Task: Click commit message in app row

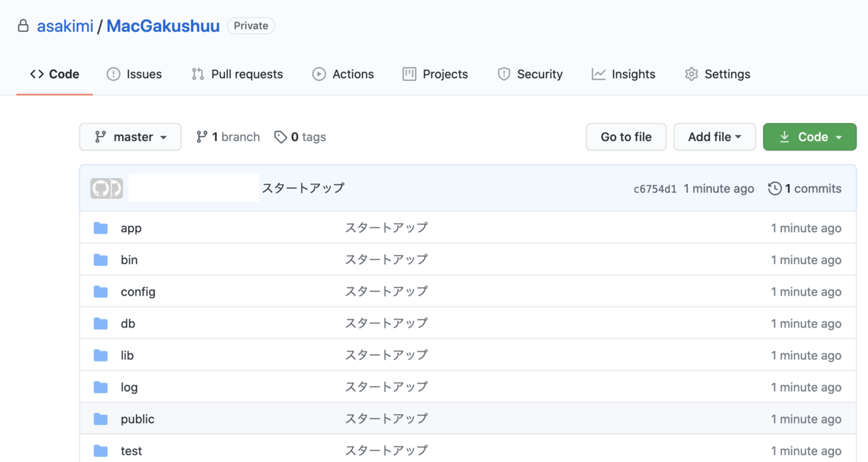Action: coord(386,228)
